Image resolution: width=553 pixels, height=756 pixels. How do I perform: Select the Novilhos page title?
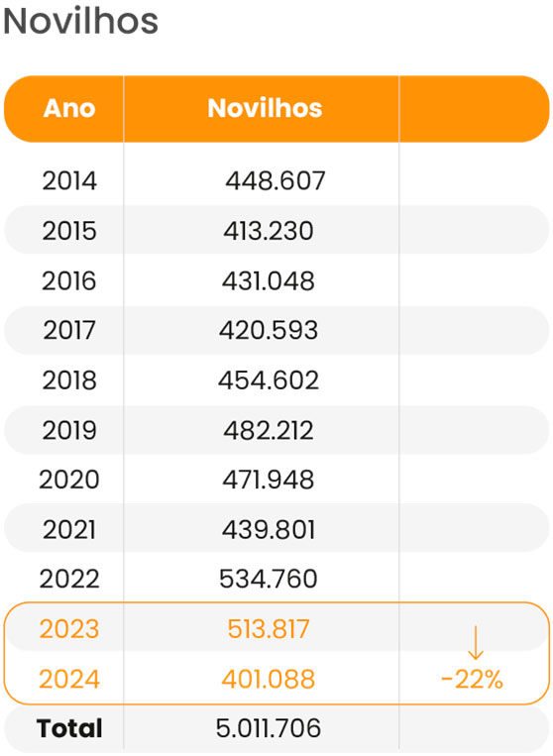tap(81, 21)
